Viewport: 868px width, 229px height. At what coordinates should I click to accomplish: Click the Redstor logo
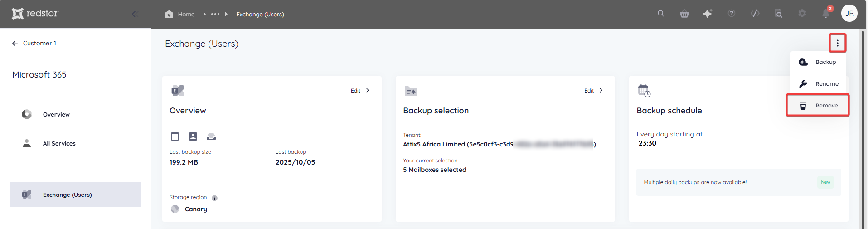(x=35, y=14)
